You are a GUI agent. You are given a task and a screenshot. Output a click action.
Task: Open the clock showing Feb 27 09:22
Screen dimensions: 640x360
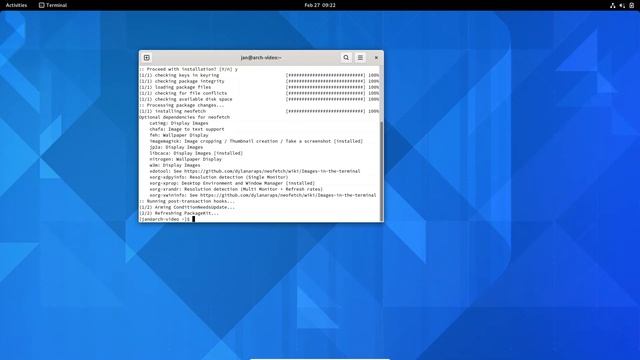(x=320, y=5)
